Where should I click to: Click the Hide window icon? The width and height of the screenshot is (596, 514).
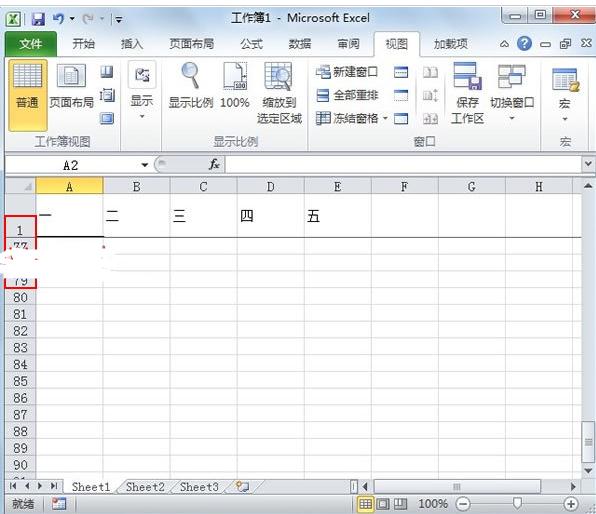coord(401,95)
